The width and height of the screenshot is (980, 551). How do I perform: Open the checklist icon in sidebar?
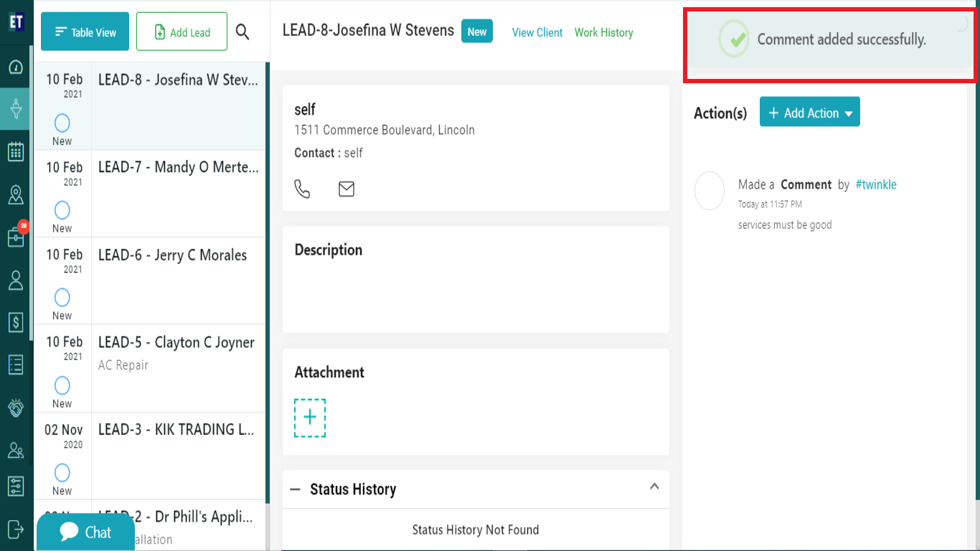(x=16, y=364)
